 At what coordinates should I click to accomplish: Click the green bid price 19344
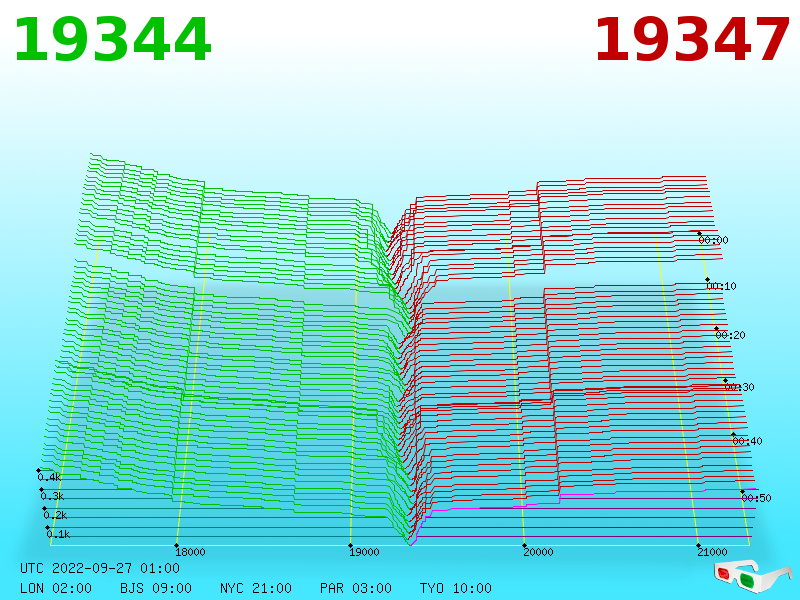point(112,40)
